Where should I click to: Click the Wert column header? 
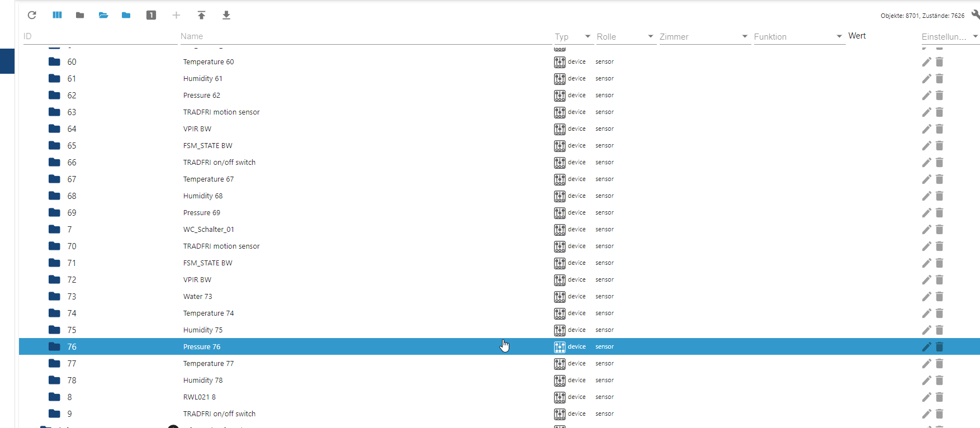(857, 36)
